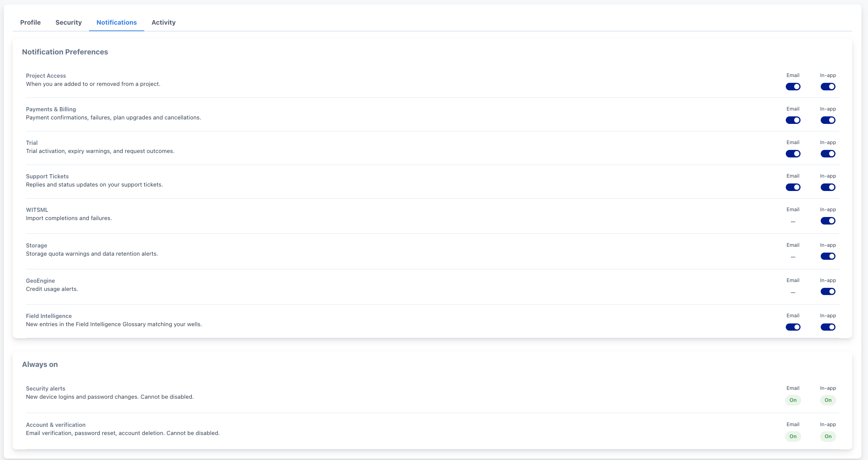Toggle Project Access in-app notifications

828,87
